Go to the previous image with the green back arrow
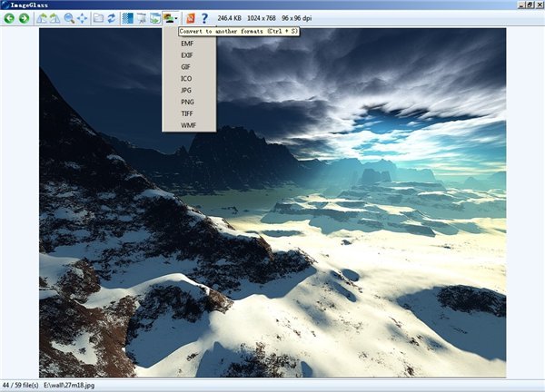Viewport: 545px width, 392px height. point(9,18)
